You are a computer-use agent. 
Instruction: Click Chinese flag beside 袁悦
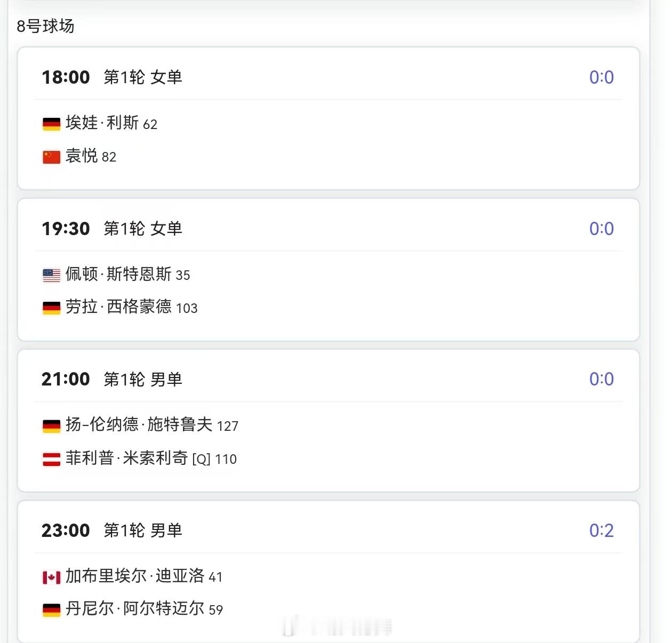[52, 157]
